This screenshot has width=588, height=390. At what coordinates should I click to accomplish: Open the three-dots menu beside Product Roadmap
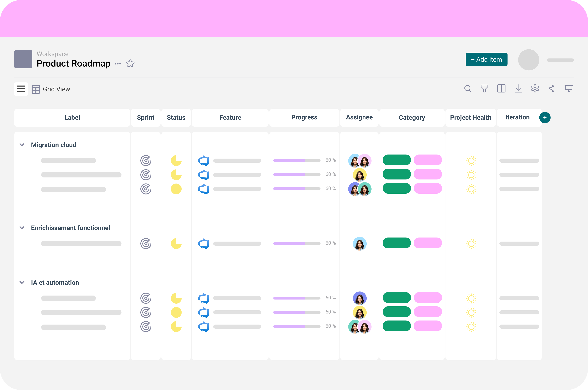tap(118, 64)
